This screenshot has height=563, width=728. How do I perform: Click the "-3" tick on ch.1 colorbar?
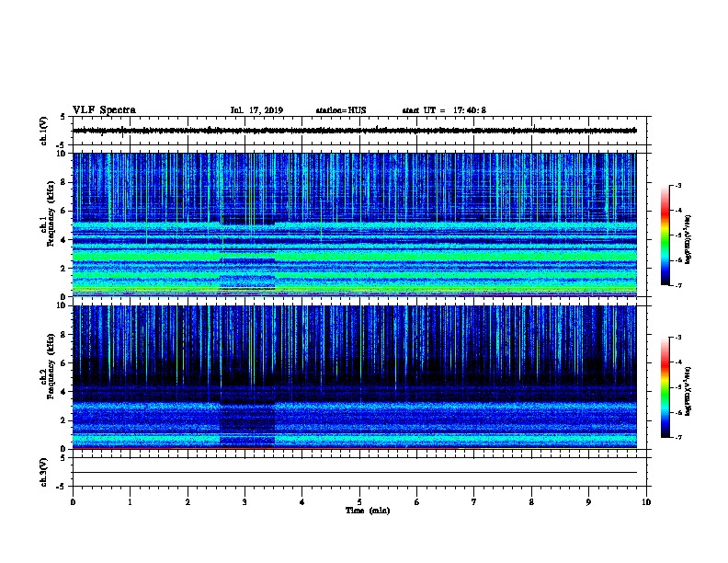677,185
